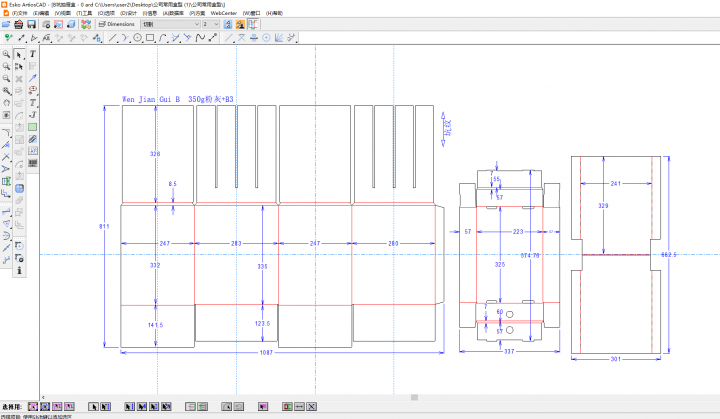Viewport: 720px width, 419px height.
Task: Toggle the first selection filter button
Action: (x=32, y=407)
